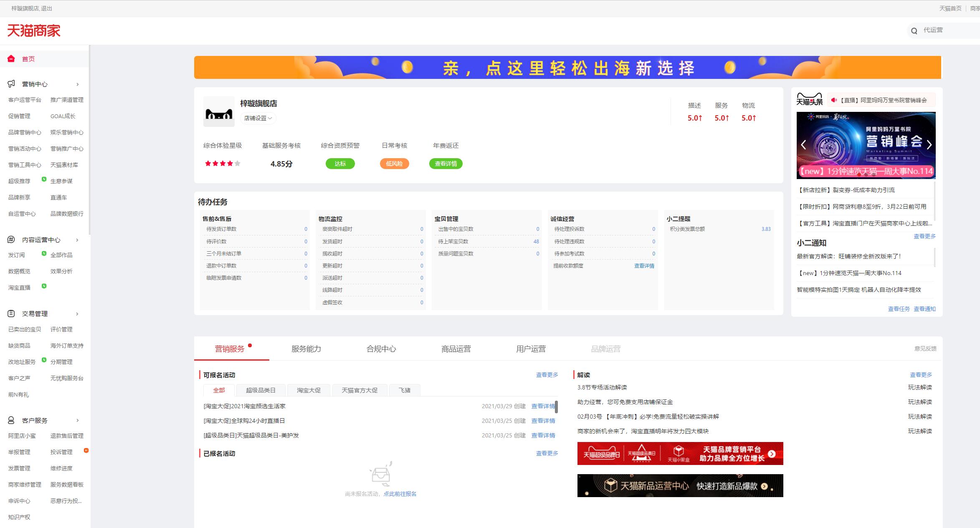This screenshot has height=528, width=980.
Task: Click 天猫首页 in top bar
Action: click(x=950, y=8)
